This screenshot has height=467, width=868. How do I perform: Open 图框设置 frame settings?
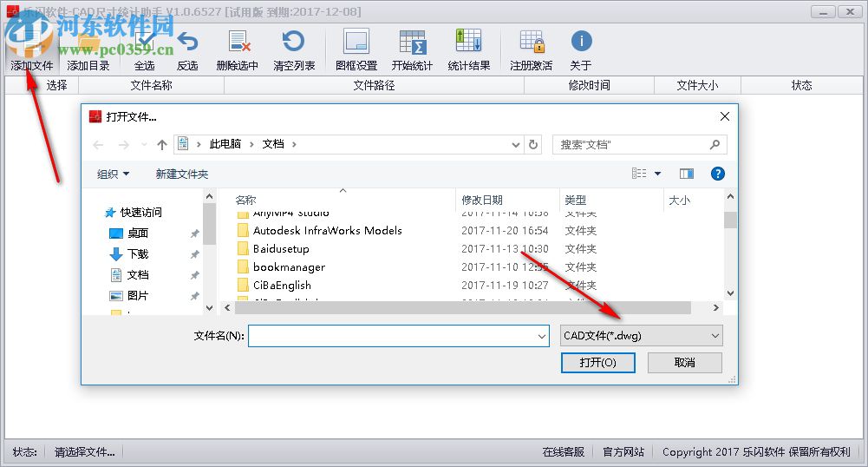coord(356,42)
